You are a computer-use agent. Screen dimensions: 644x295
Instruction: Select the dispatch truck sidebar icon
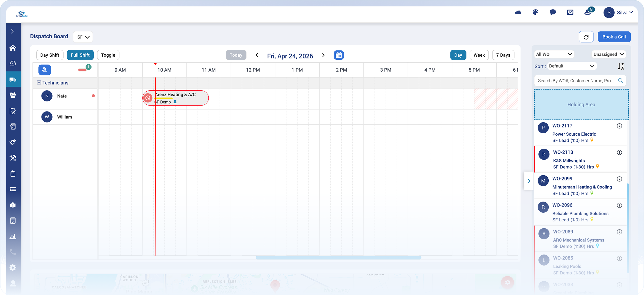tap(13, 80)
